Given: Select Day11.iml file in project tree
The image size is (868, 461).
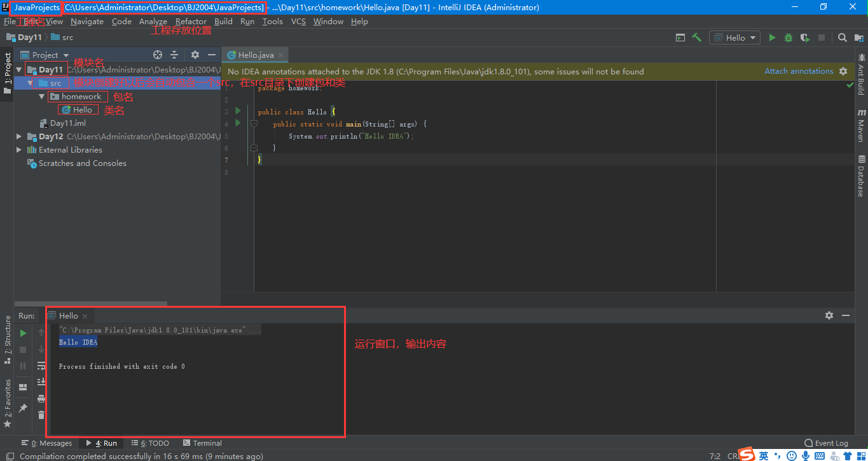Looking at the screenshot, I should click(x=68, y=123).
